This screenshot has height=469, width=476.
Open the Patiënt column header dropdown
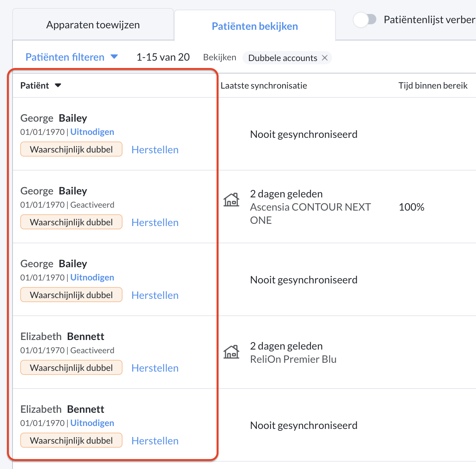click(40, 86)
